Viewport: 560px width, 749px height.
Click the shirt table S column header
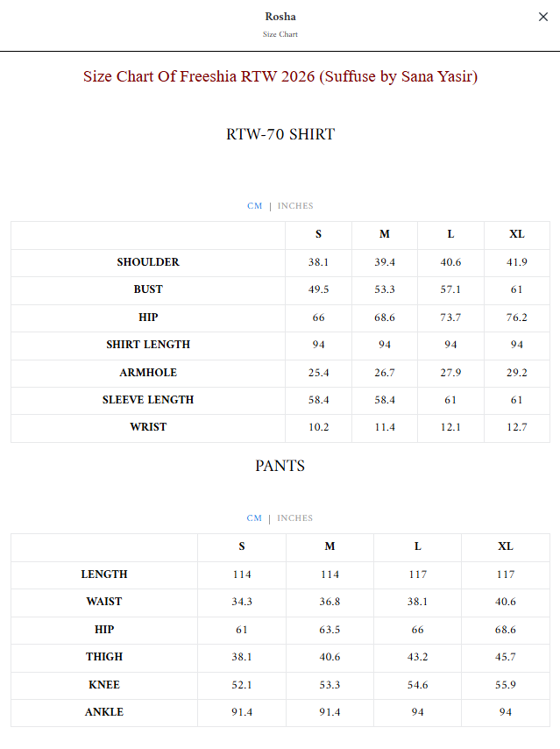[x=318, y=234]
